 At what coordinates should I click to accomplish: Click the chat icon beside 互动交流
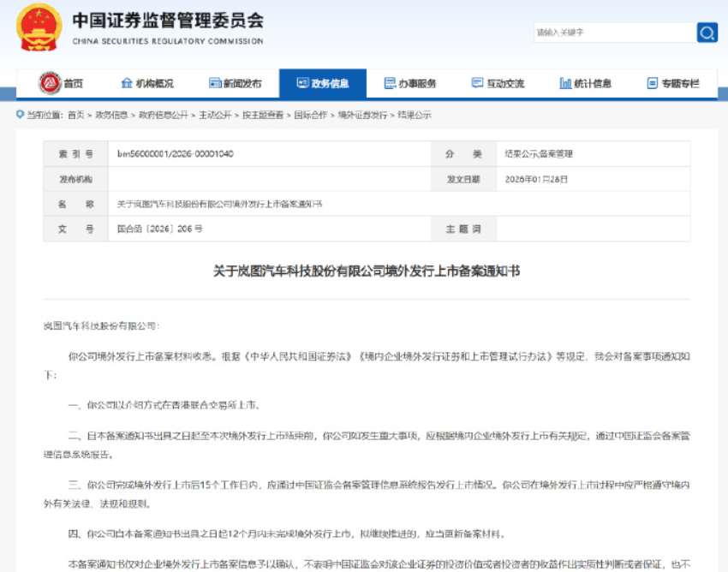477,83
